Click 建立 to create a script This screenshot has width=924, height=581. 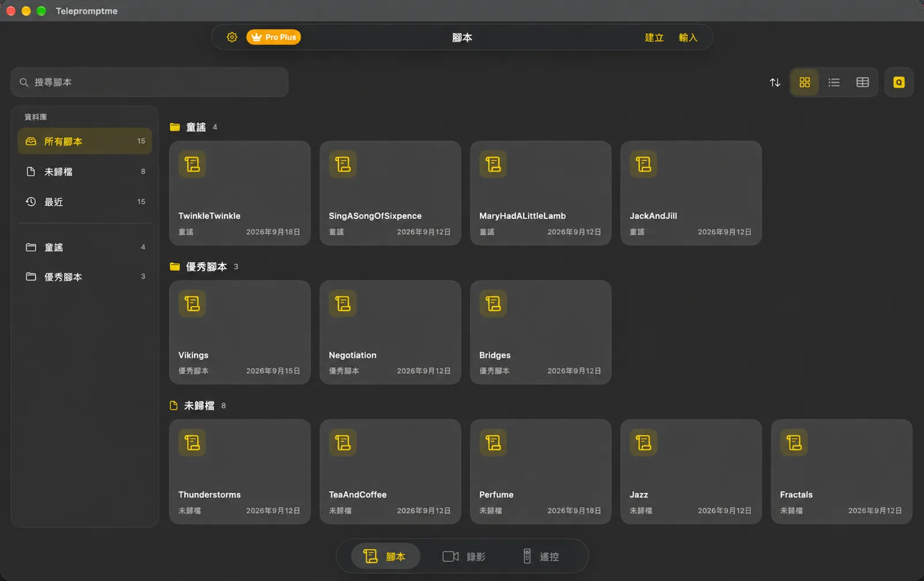(654, 38)
